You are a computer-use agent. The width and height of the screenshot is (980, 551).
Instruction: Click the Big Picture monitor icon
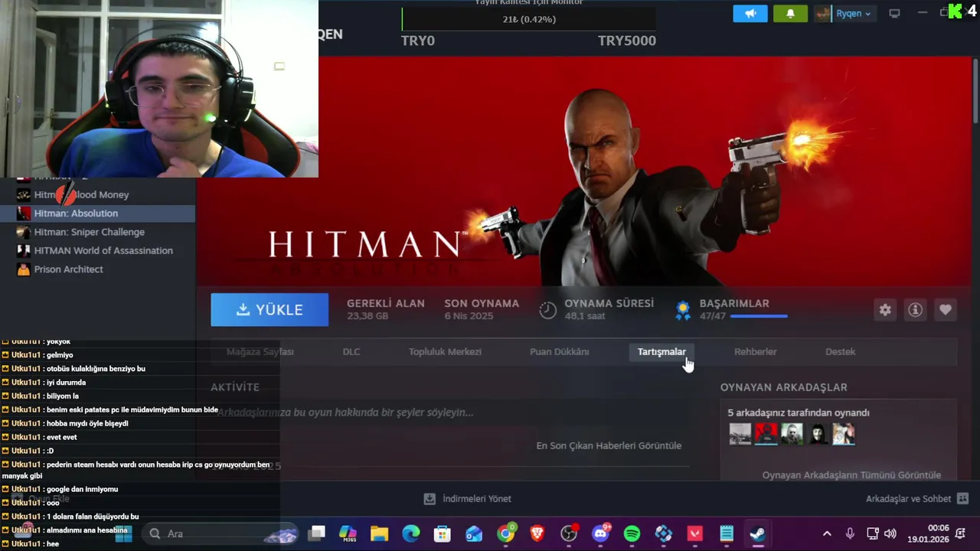(x=894, y=14)
